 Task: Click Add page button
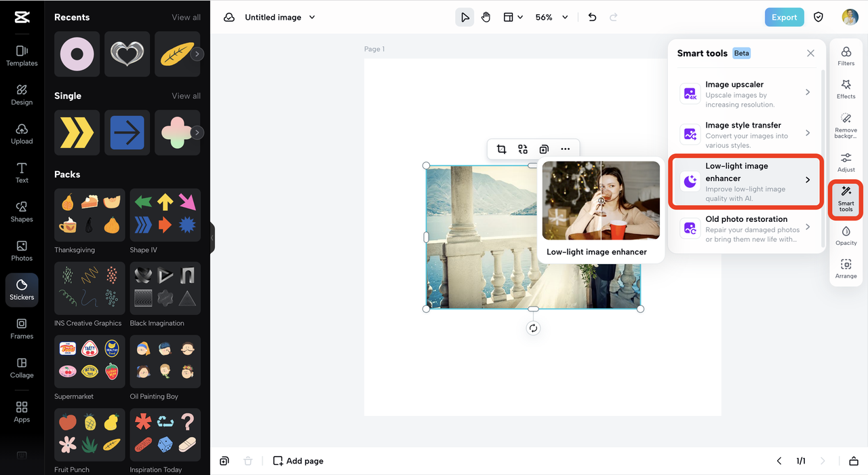point(298,461)
